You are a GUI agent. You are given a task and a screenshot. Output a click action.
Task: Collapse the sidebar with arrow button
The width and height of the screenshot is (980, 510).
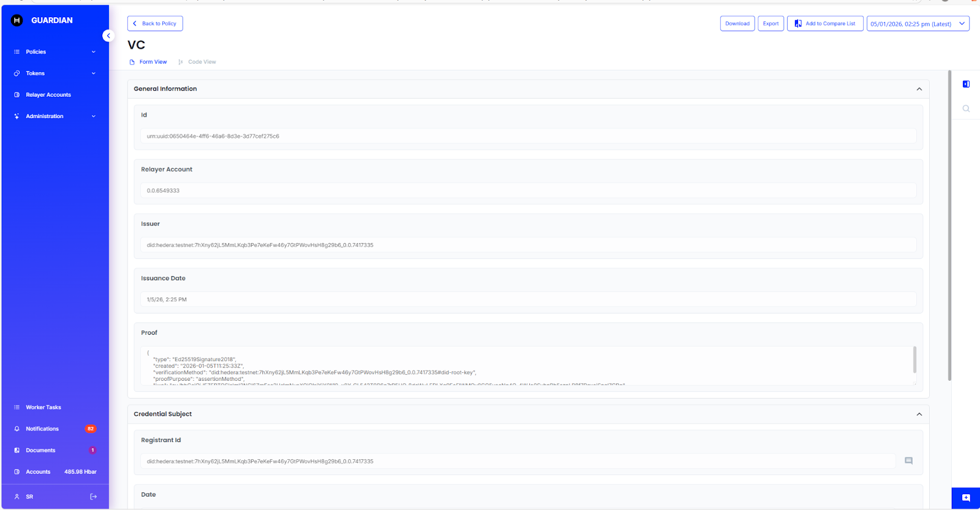(108, 36)
